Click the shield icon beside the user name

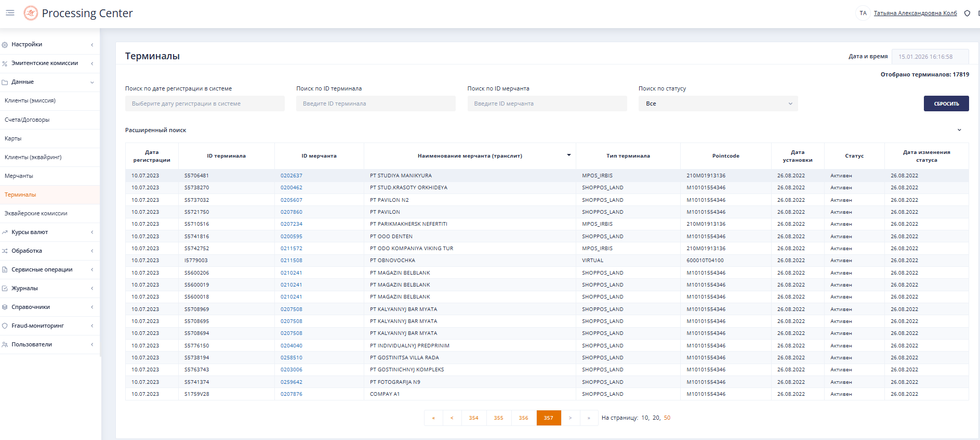coord(967,14)
